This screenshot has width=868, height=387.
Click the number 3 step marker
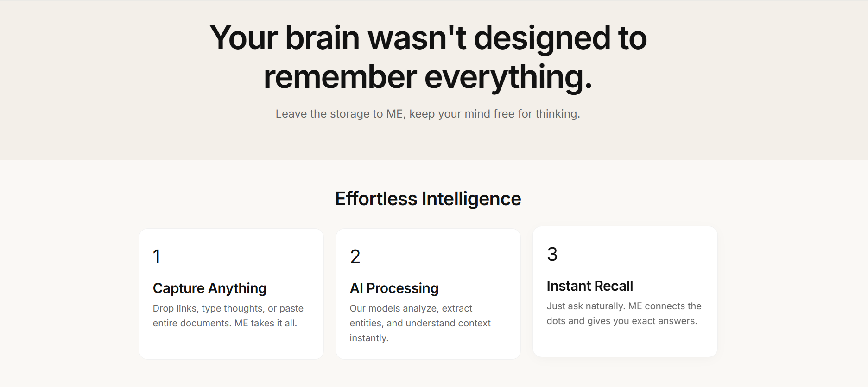[552, 254]
